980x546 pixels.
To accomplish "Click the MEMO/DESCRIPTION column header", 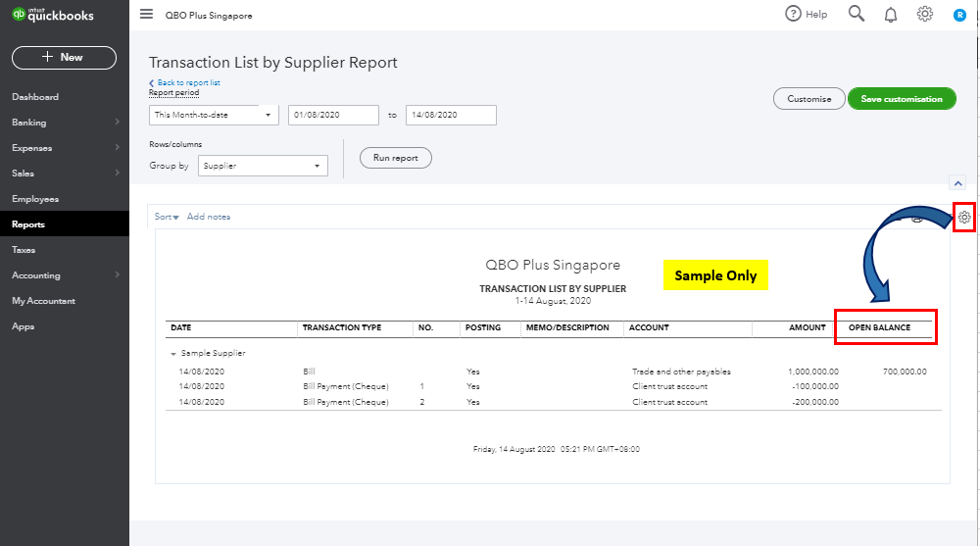I will tap(567, 327).
